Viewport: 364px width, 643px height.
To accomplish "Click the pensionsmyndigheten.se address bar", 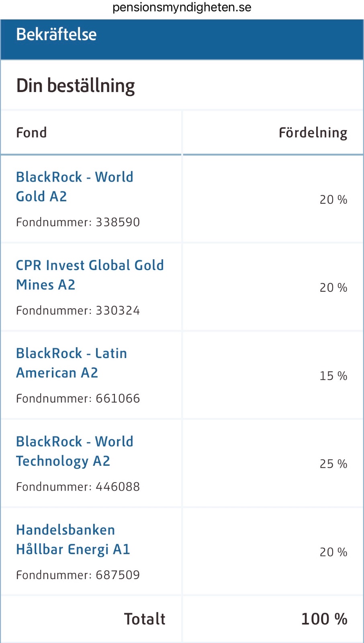I will (182, 8).
